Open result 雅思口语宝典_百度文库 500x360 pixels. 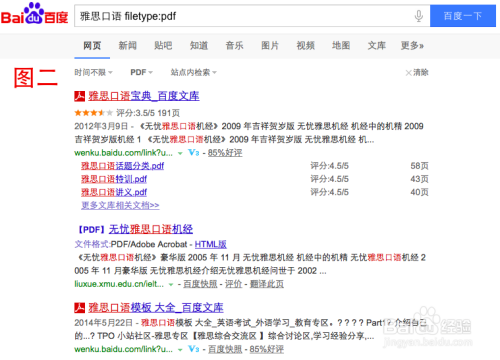pyautogui.click(x=144, y=96)
